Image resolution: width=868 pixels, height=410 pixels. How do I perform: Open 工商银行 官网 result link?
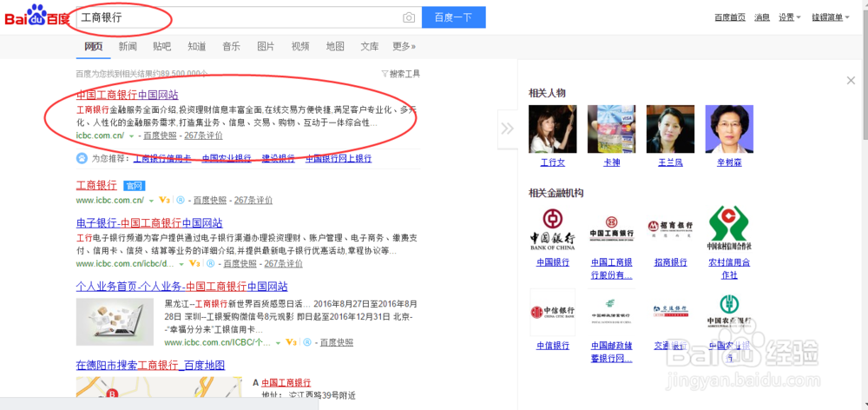pos(96,185)
